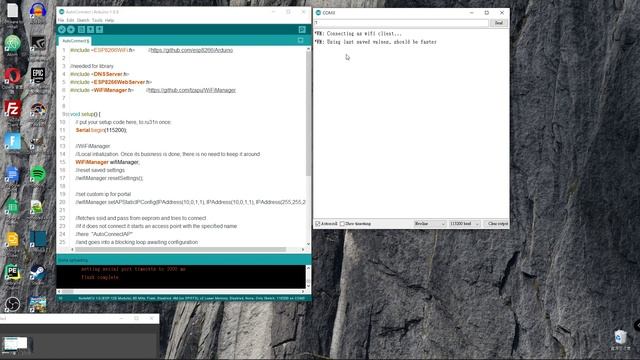640x360 pixels.
Task: Open the Recycle Bin on desktop
Action: (x=620, y=338)
